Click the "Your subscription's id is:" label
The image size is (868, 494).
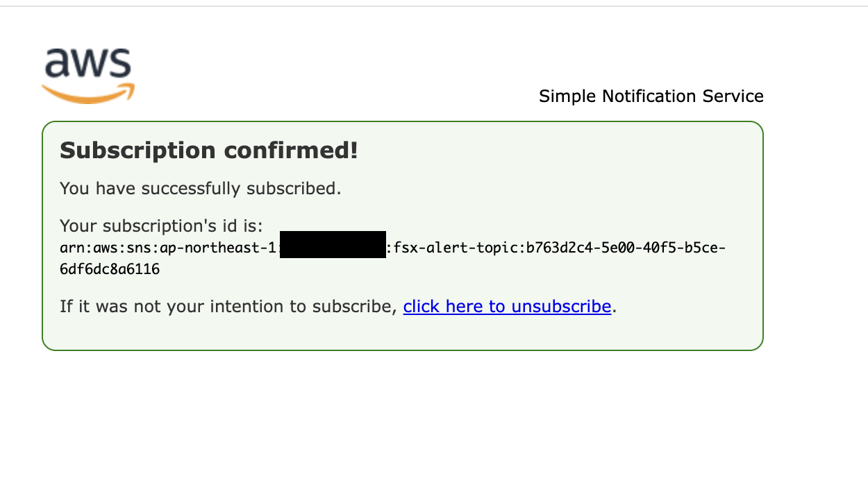coord(161,226)
